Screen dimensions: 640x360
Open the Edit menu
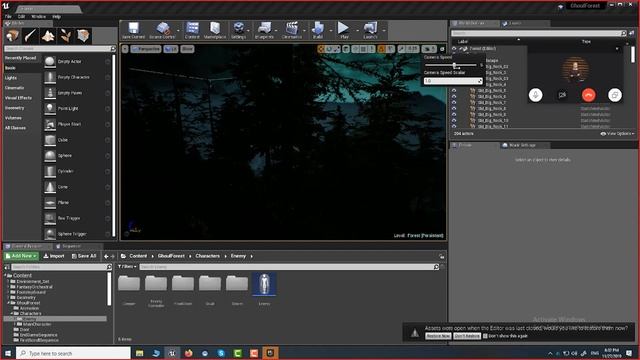22,17
